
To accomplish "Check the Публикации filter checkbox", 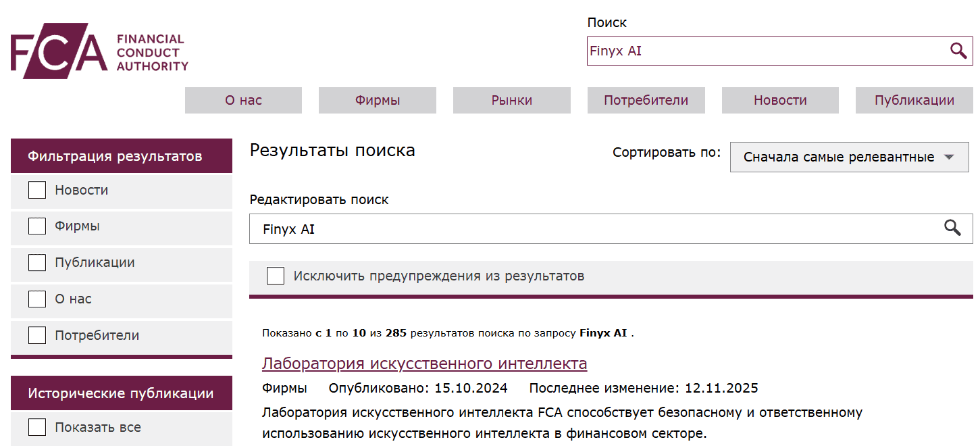I will coord(37,263).
